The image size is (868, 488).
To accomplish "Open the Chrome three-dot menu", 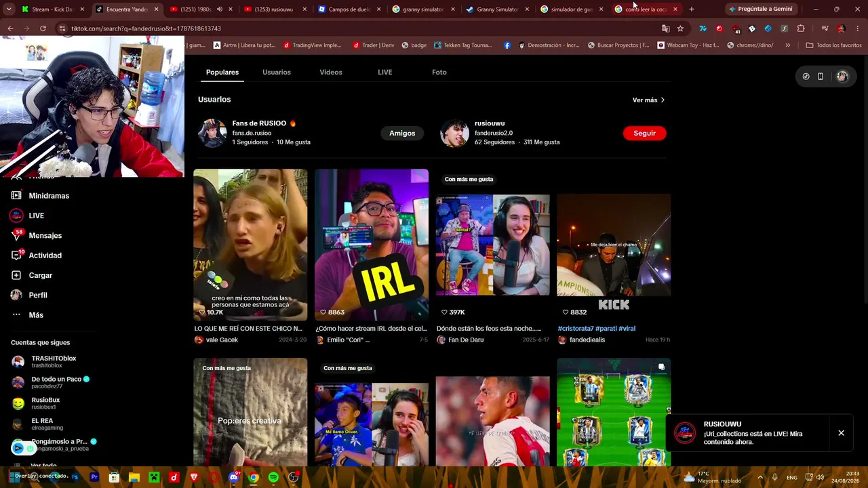I will [x=857, y=28].
